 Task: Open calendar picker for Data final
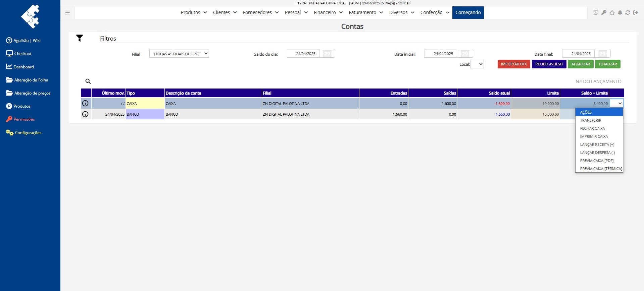(602, 54)
